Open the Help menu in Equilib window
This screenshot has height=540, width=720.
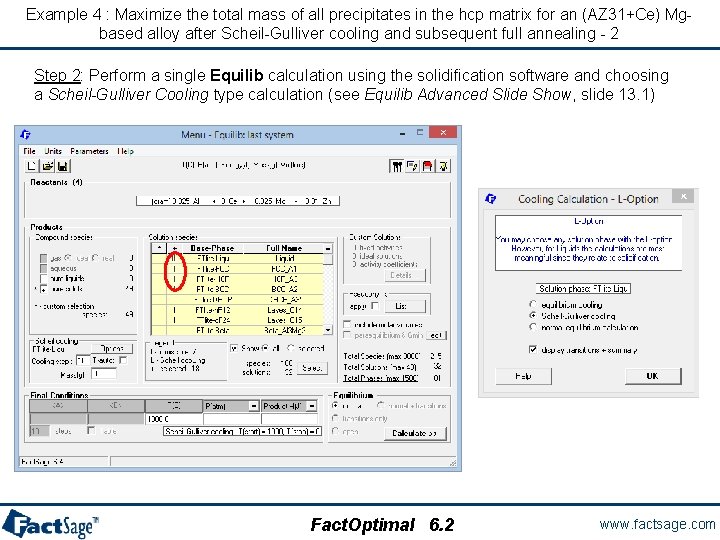125,151
